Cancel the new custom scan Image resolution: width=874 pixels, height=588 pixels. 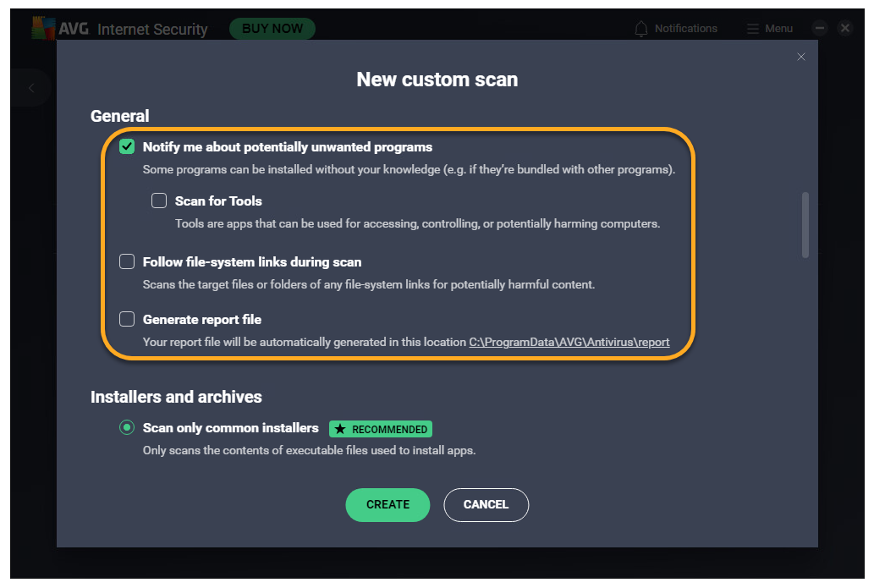[486, 504]
